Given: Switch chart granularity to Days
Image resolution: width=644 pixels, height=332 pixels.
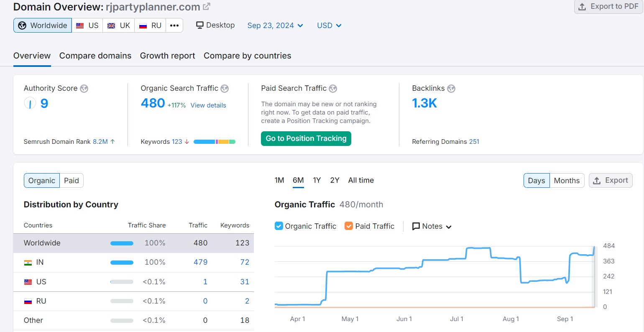Looking at the screenshot, I should tap(537, 181).
